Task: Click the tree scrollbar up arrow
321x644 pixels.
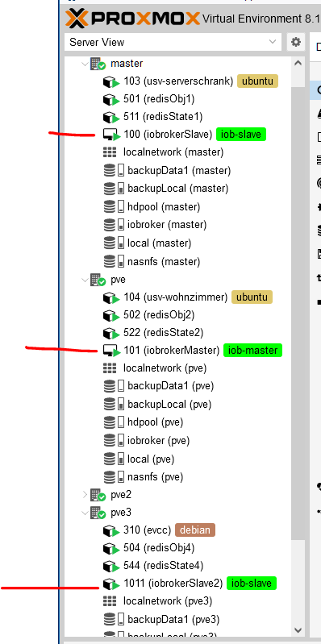Action: 298,63
